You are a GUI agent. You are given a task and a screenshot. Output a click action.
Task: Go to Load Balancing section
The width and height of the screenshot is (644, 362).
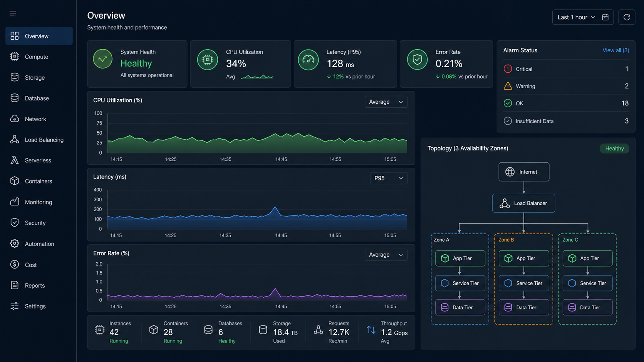(39, 140)
